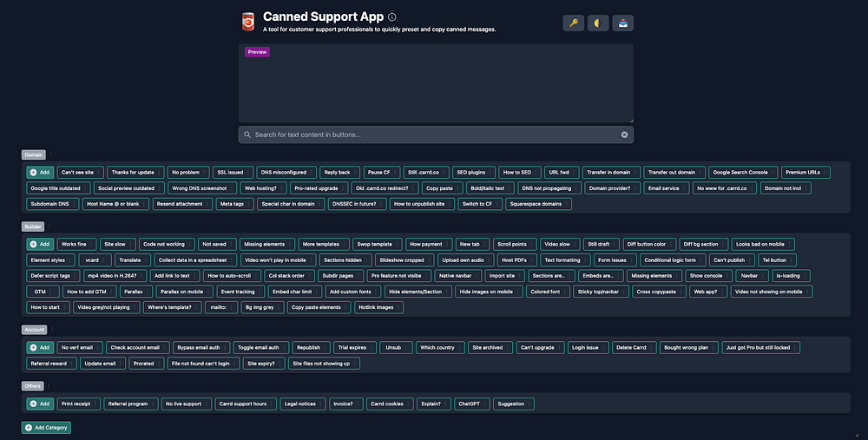Open the kebab menu on 'ChatGPT' button
868x440 pixels.
[x=484, y=404]
